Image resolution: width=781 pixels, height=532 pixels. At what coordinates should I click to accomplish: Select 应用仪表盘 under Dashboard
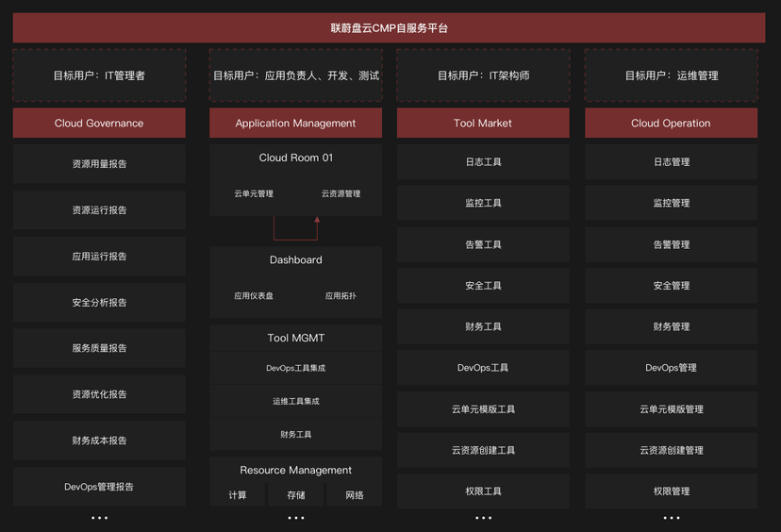click(254, 296)
